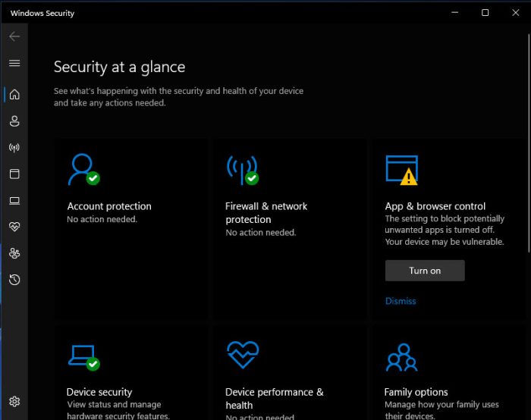Click 'No action needed.' under Account protection
Screen dimensions: 531x420
click(102, 219)
